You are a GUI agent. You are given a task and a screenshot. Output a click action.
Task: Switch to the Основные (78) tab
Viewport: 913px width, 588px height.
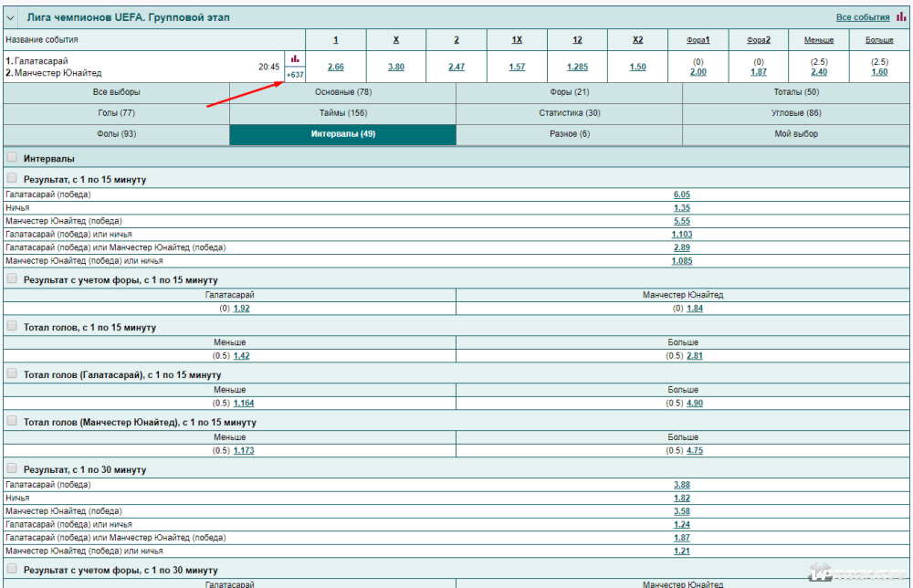coord(342,92)
